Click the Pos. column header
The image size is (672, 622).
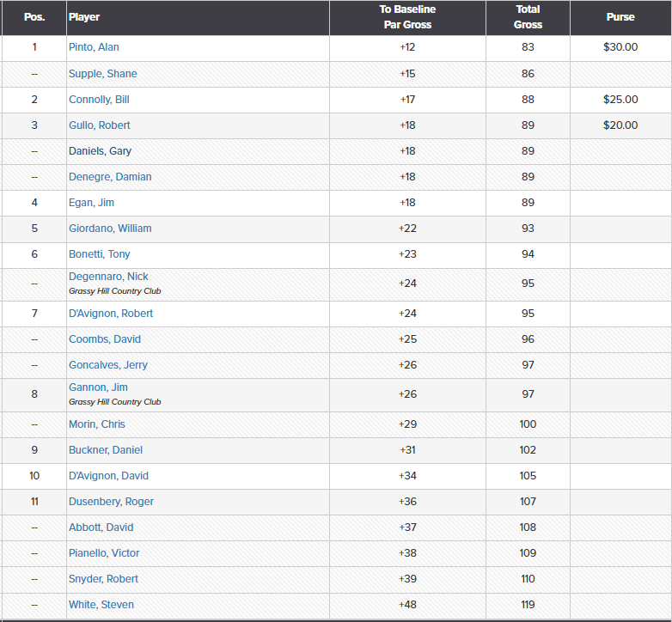[34, 17]
